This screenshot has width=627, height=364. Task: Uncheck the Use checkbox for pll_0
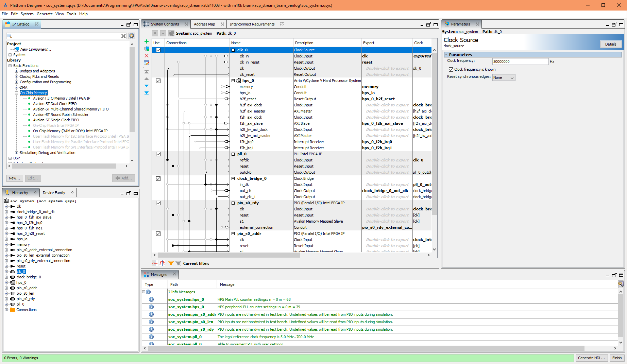[158, 154]
